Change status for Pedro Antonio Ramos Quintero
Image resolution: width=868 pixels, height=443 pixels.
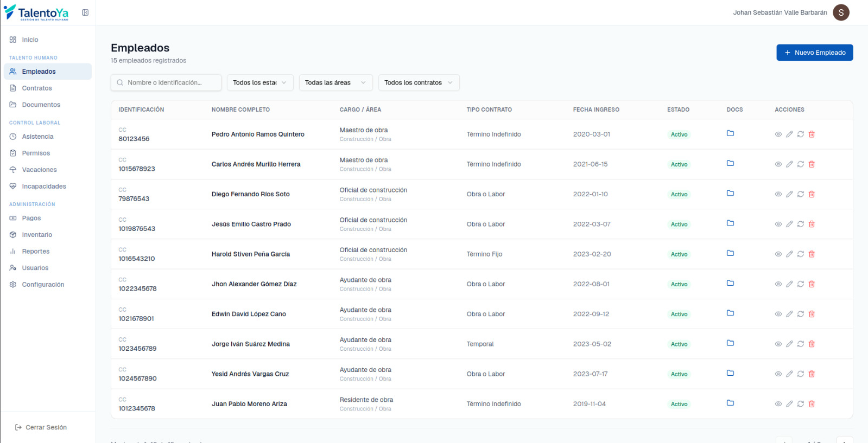pyautogui.click(x=800, y=134)
